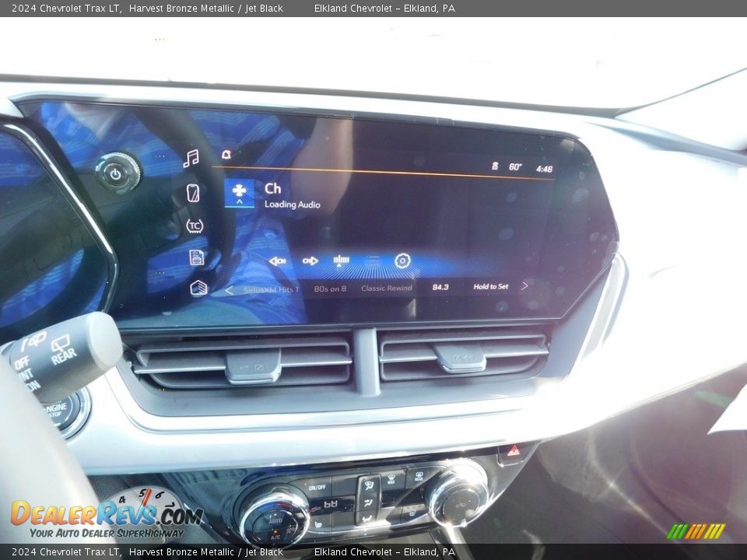747x560 pixels.
Task: Open the Phone icon in sidebar
Action: [x=193, y=193]
